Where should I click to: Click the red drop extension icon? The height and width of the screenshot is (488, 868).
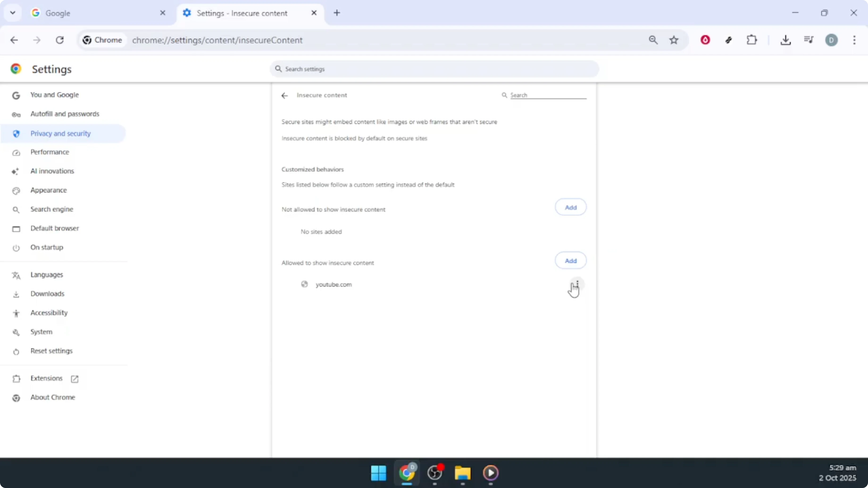tap(705, 40)
